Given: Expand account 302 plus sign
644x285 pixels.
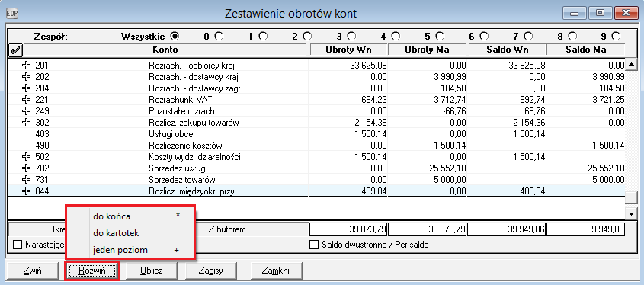Looking at the screenshot, I should (x=27, y=123).
